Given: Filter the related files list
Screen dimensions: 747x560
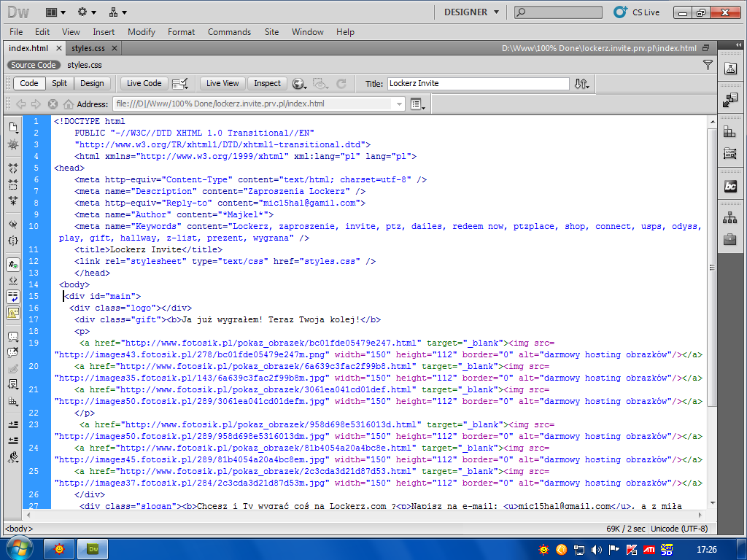Looking at the screenshot, I should point(708,65).
